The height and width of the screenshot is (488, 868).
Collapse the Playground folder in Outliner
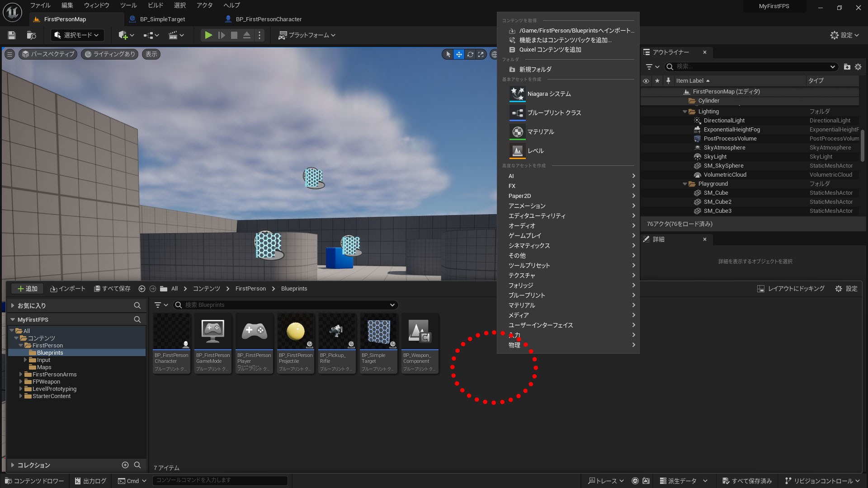click(685, 184)
